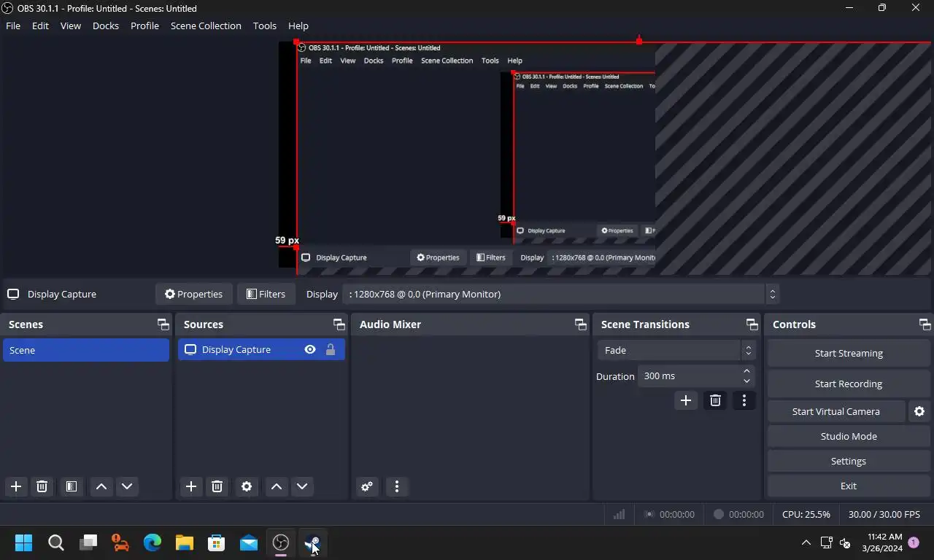934x560 pixels.
Task: Undock the Scene Transitions panel
Action: 752,324
